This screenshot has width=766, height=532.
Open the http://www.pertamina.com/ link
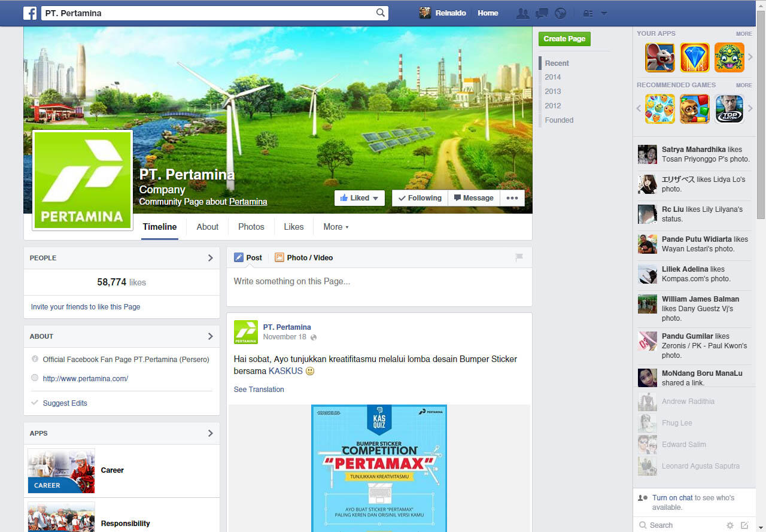86,379
